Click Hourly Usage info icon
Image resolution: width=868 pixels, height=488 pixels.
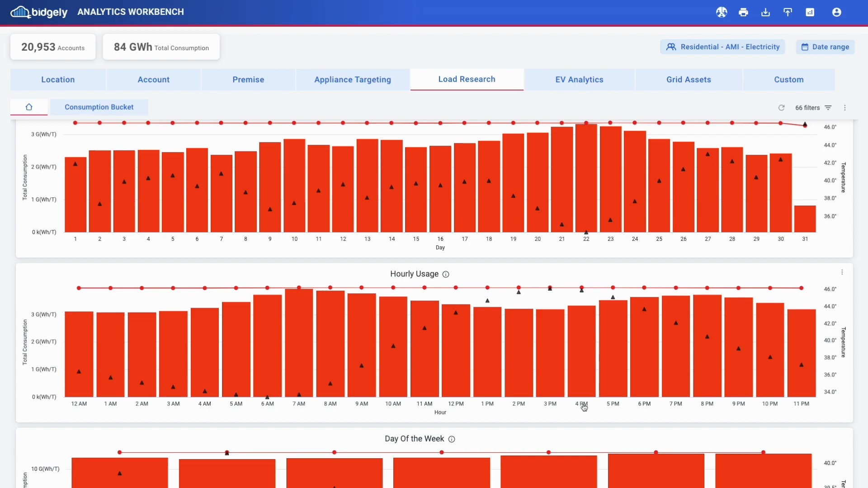(446, 274)
